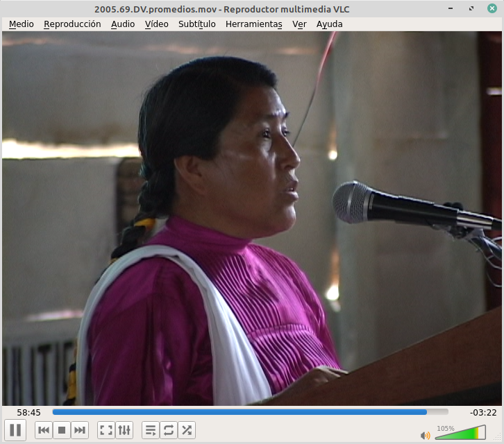Open the Reproducción menu
The width and height of the screenshot is (504, 444).
72,24
